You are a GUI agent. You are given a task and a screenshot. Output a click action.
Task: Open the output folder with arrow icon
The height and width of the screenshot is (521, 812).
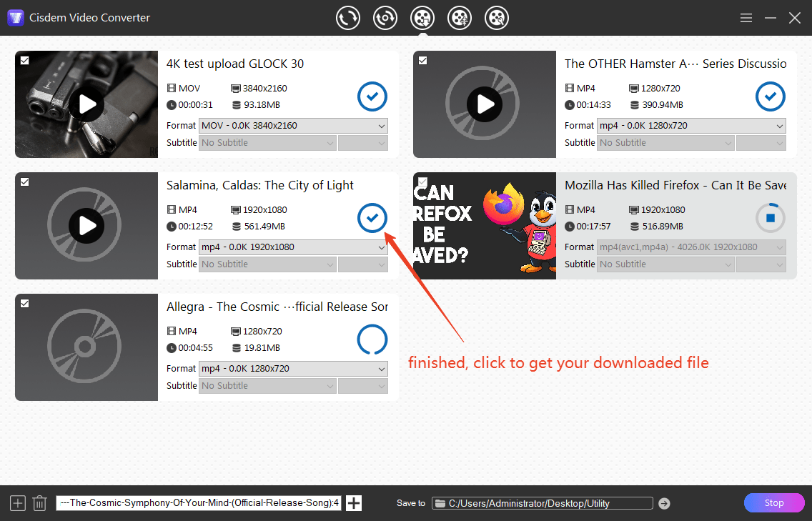664,503
